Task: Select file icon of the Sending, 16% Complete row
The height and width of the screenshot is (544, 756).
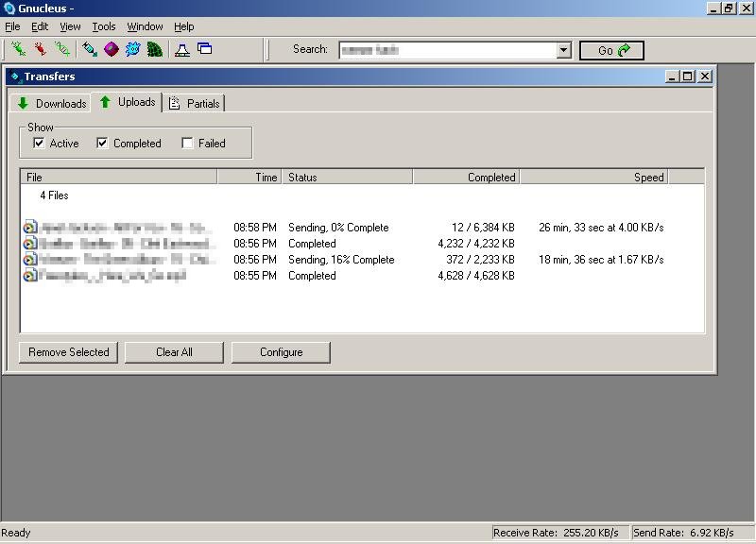Action: tap(30, 259)
